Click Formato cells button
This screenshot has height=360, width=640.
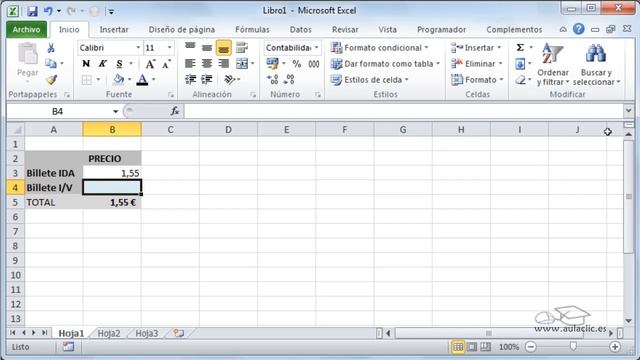point(477,80)
